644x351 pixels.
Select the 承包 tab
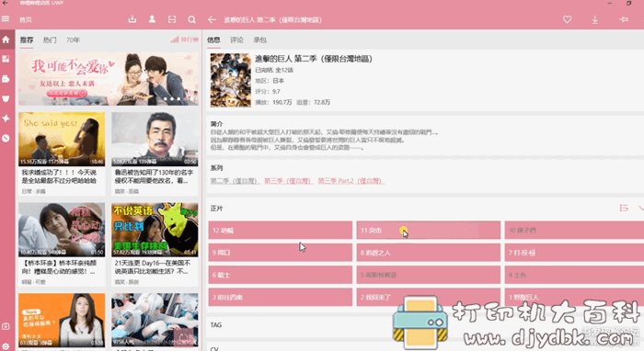coord(260,40)
